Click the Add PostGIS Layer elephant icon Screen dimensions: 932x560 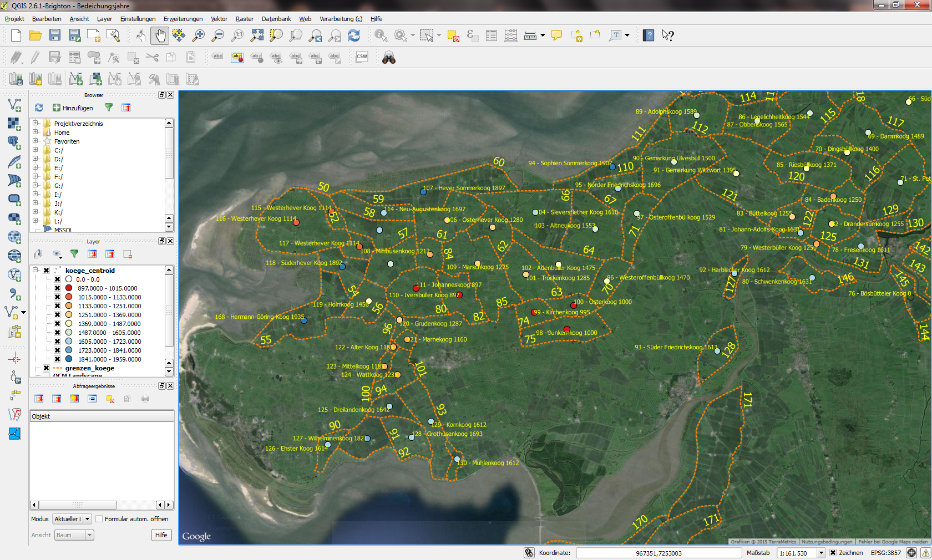[14, 142]
